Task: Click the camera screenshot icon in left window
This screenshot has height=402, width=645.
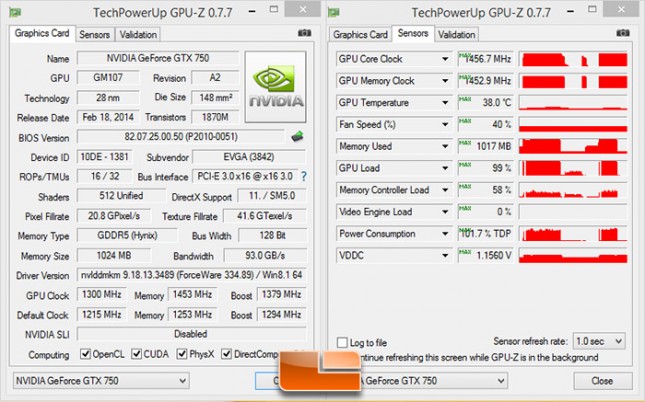Action: (304, 33)
